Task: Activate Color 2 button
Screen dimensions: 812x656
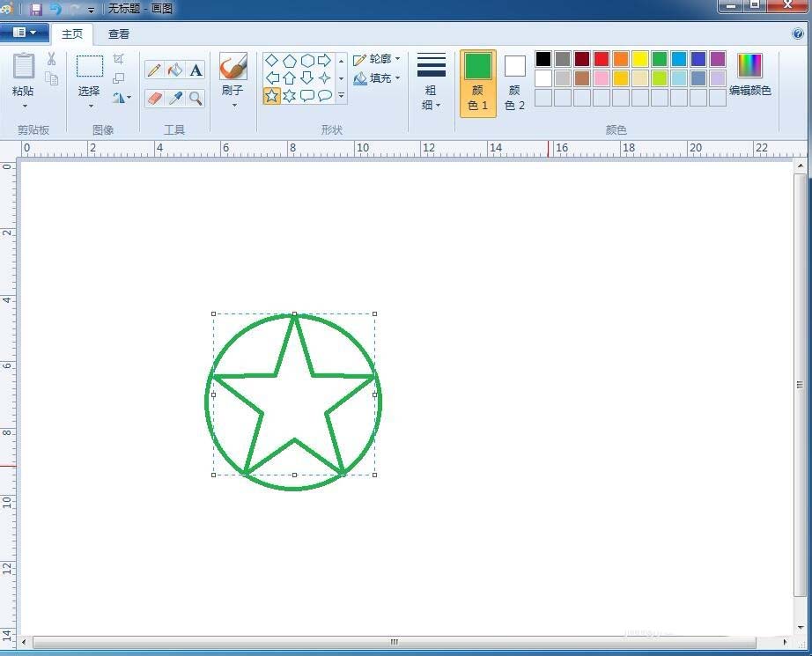Action: coord(514,84)
